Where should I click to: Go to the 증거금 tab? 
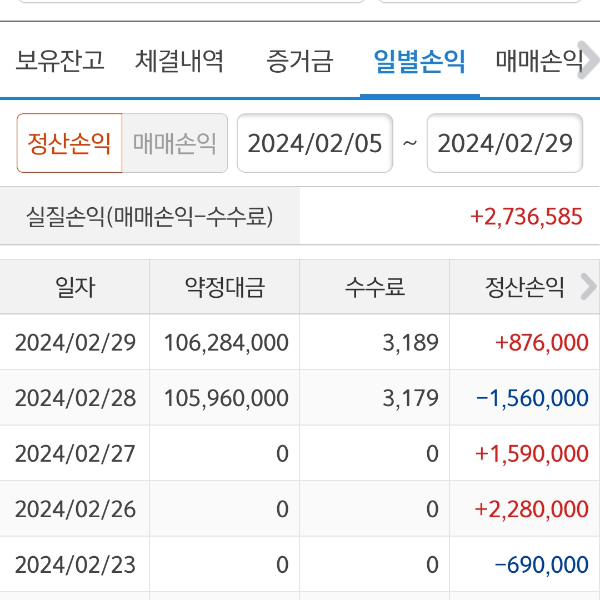point(299,62)
